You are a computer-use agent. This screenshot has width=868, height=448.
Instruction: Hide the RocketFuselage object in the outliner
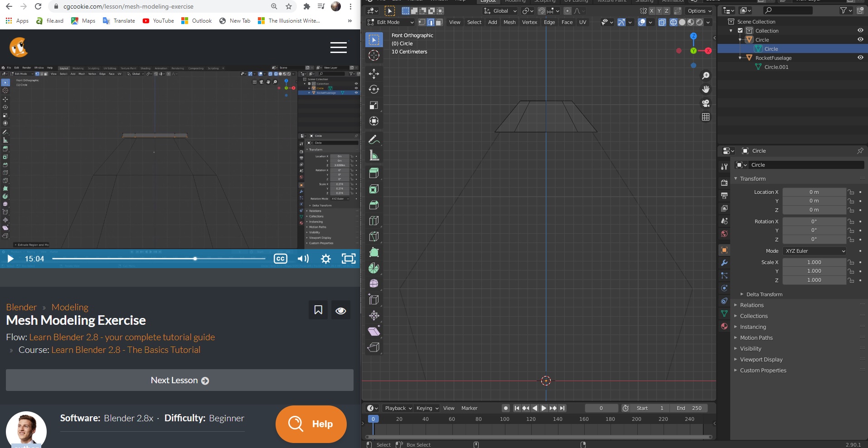pos(861,58)
